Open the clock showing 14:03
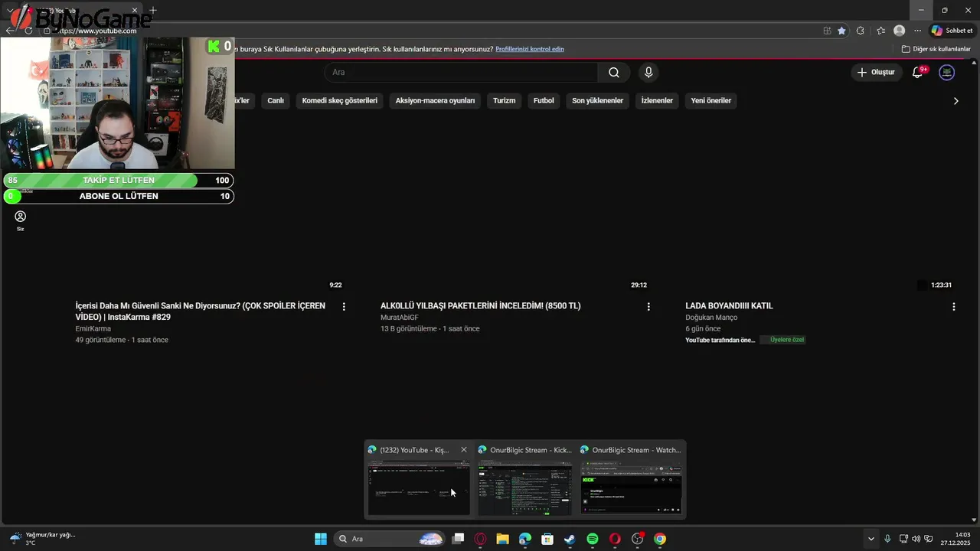Image resolution: width=980 pixels, height=551 pixels. pos(956,539)
